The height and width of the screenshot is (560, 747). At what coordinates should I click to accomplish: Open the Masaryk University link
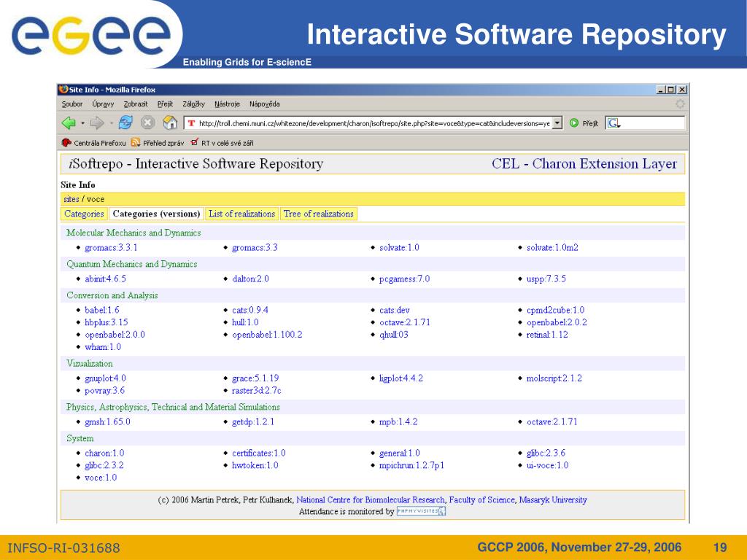[x=553, y=500]
